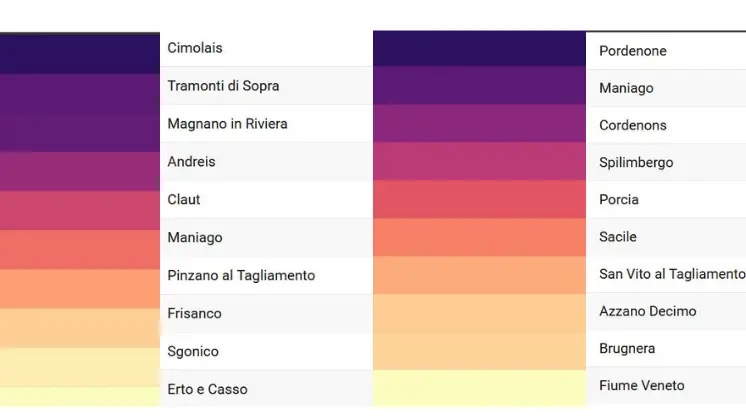The image size is (746, 420).
Task: Click the Porcia row label
Action: click(618, 200)
